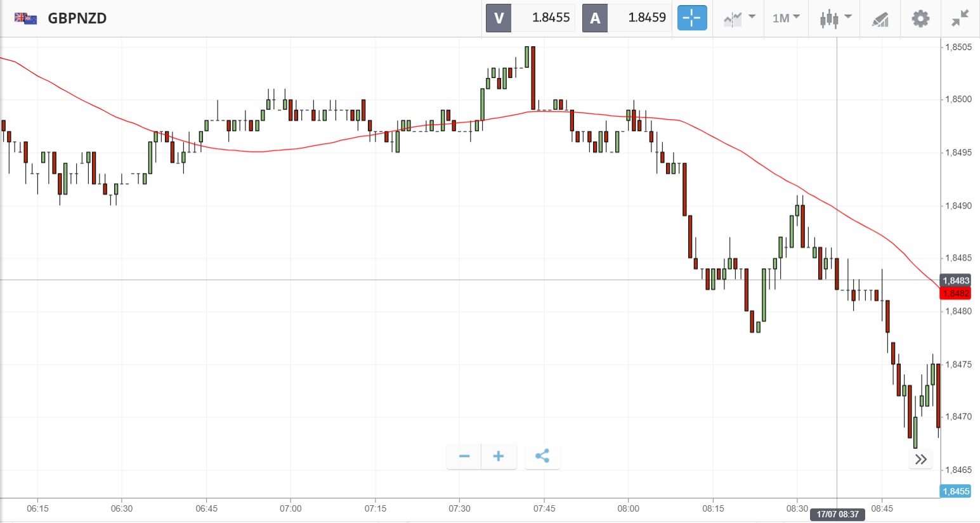The image size is (980, 523).
Task: Click the buy price 1.8459 field
Action: (646, 18)
